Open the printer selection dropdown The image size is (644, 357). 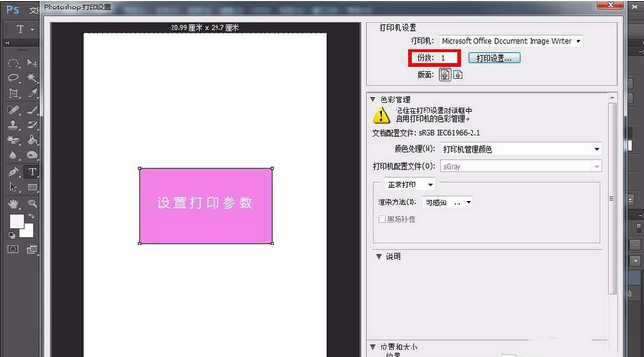[511, 41]
